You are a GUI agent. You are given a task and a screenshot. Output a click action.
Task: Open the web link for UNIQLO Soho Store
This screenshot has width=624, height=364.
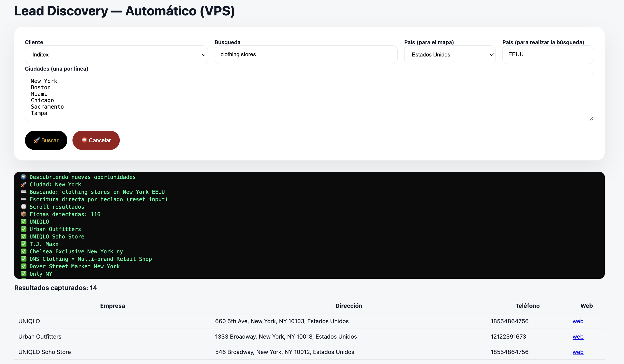(x=578, y=352)
